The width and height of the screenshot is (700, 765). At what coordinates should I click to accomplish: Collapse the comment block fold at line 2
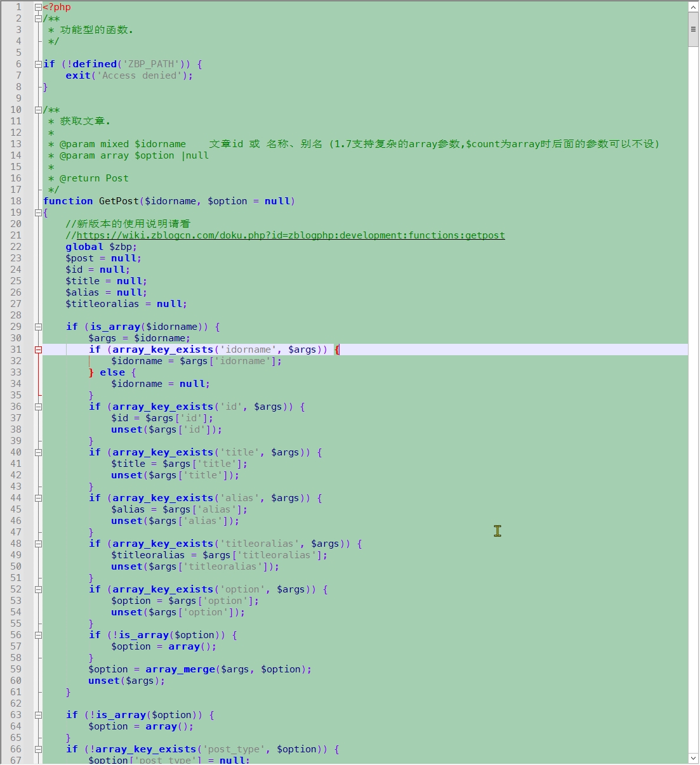(38, 18)
